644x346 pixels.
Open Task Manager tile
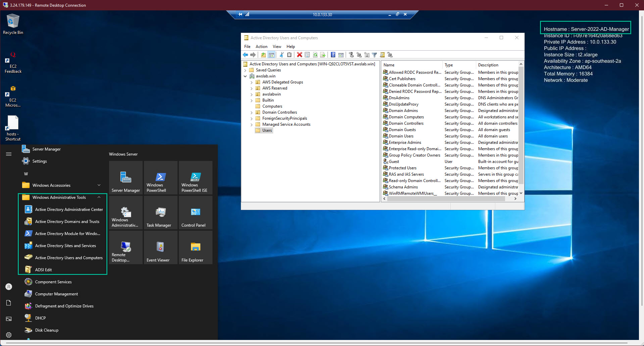coord(161,213)
